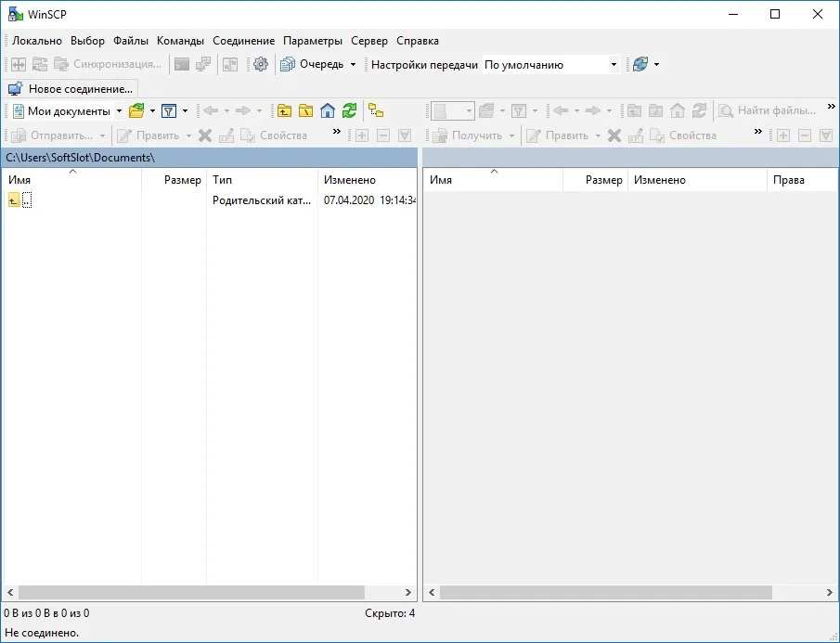Open the Соединение menu
Screen dimensions: 840x643
(243, 41)
